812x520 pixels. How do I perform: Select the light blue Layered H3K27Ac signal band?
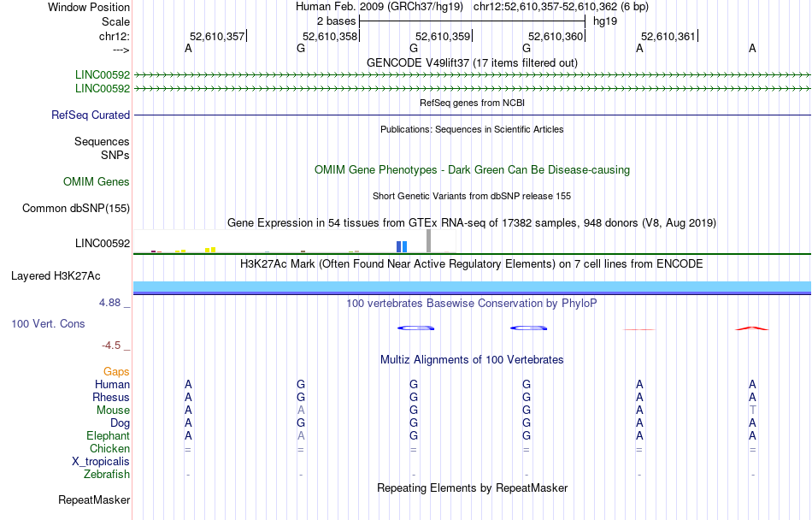click(x=472, y=287)
